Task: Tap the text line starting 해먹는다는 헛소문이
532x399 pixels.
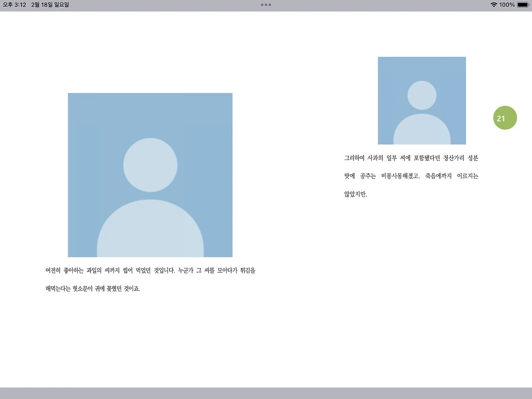Action: (93, 288)
